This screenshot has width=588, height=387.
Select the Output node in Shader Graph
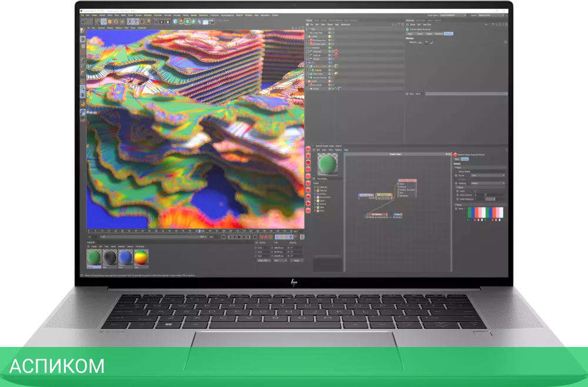tap(398, 215)
